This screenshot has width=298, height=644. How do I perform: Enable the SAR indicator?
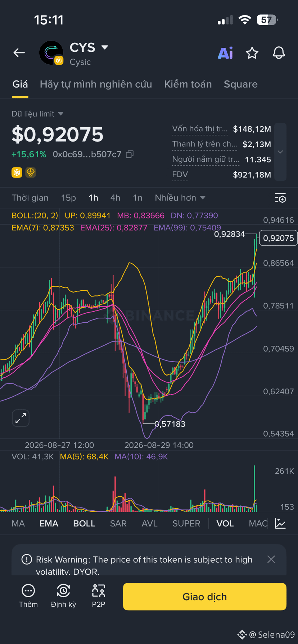point(118,524)
